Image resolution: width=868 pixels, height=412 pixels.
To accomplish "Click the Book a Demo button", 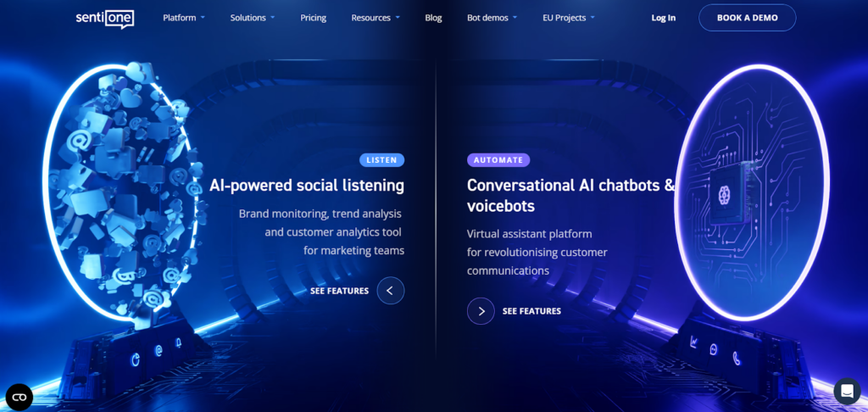I will coord(748,18).
